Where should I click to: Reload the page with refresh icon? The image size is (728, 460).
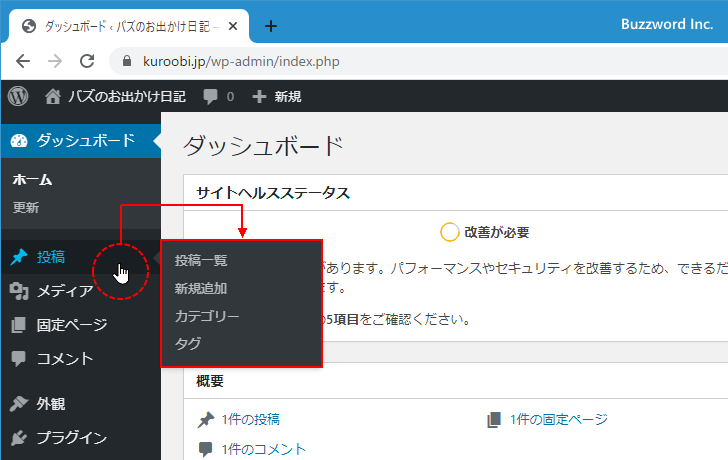(x=87, y=61)
